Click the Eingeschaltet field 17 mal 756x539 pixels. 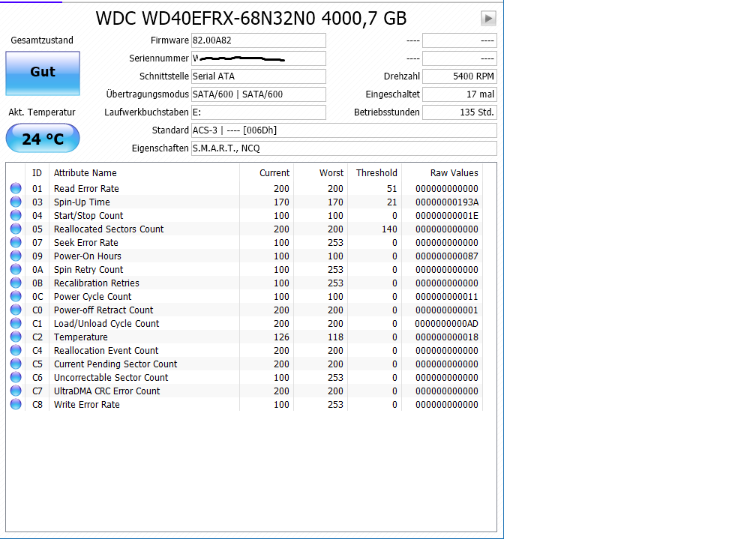[460, 94]
